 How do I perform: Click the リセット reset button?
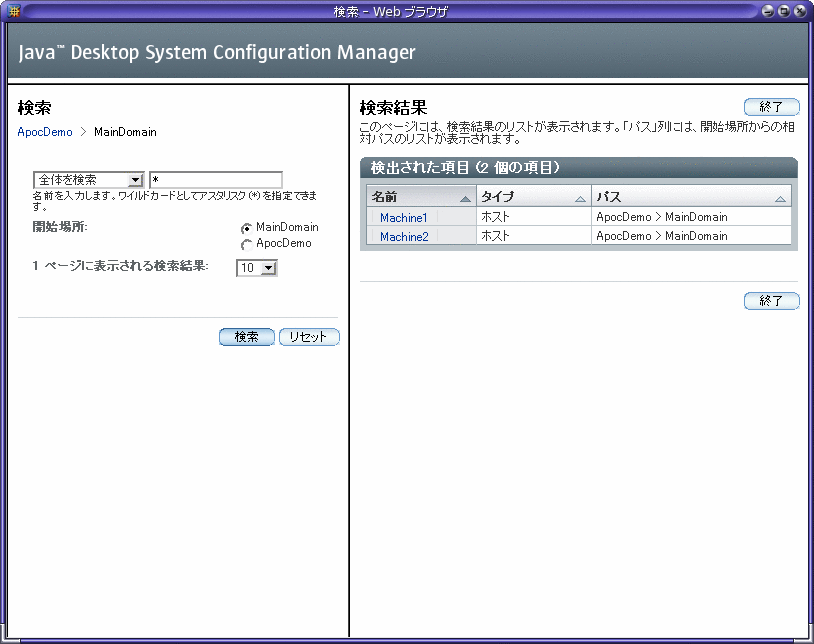point(309,337)
